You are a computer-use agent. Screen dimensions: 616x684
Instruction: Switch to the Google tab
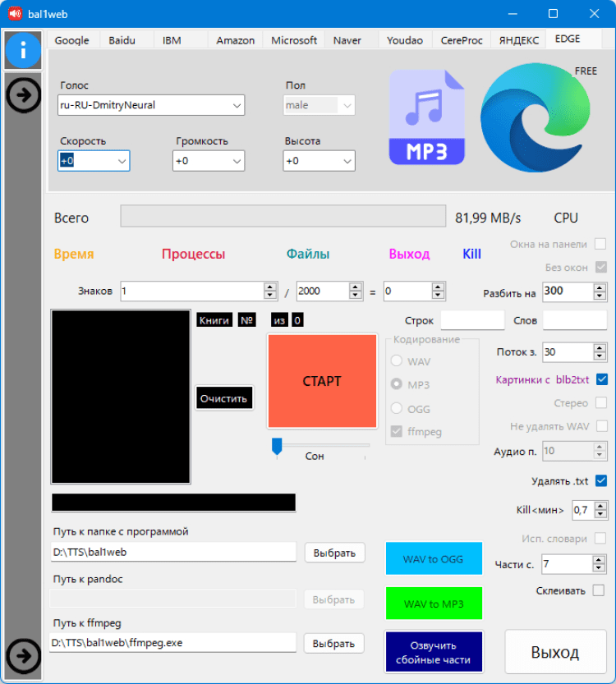72,40
